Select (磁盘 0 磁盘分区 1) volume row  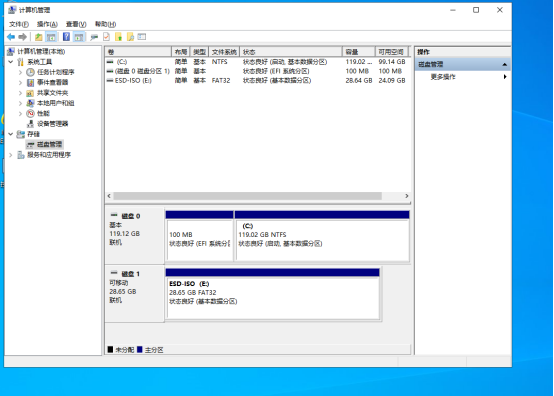pyautogui.click(x=258, y=71)
